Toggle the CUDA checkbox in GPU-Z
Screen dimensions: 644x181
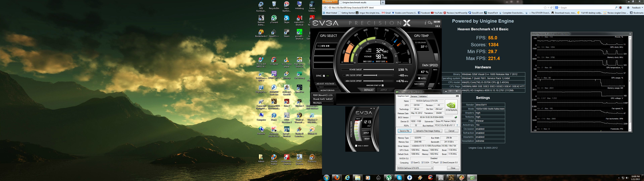coord(423,163)
